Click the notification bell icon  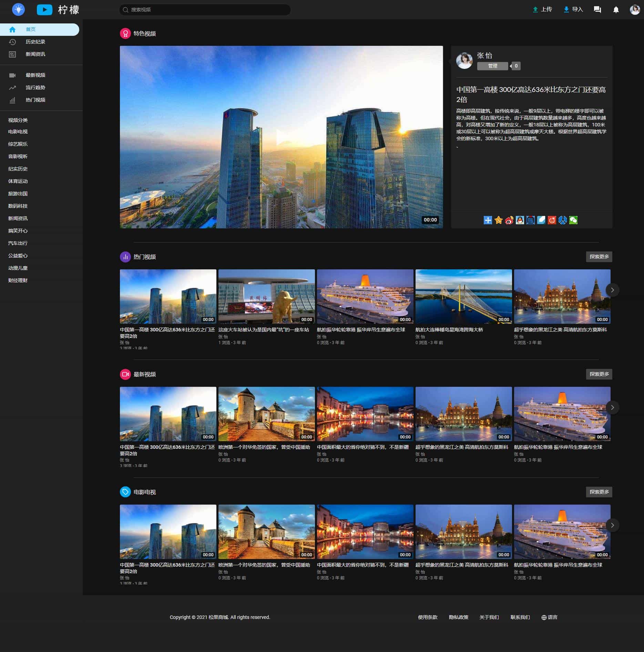coord(616,10)
